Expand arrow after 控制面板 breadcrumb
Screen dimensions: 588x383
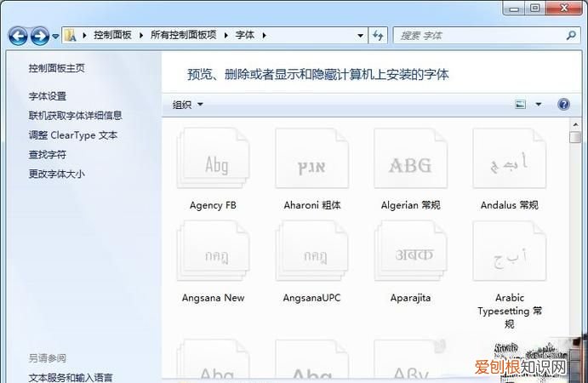(x=141, y=35)
